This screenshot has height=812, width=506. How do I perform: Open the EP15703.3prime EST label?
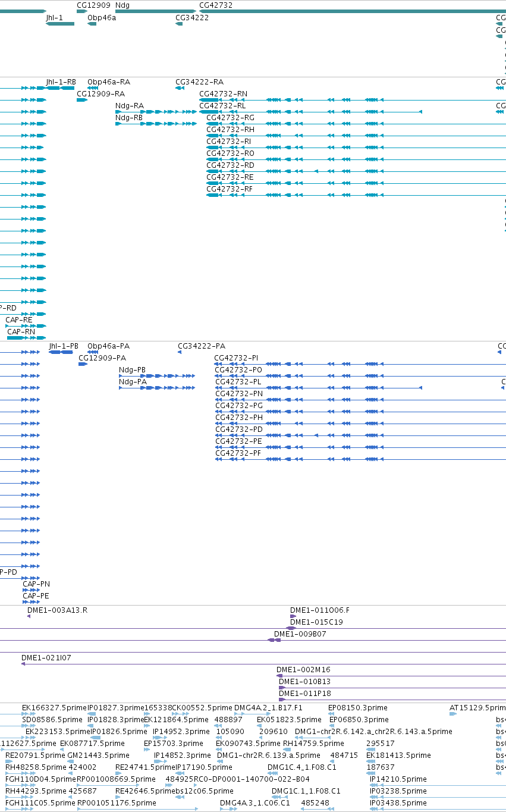pos(174,744)
